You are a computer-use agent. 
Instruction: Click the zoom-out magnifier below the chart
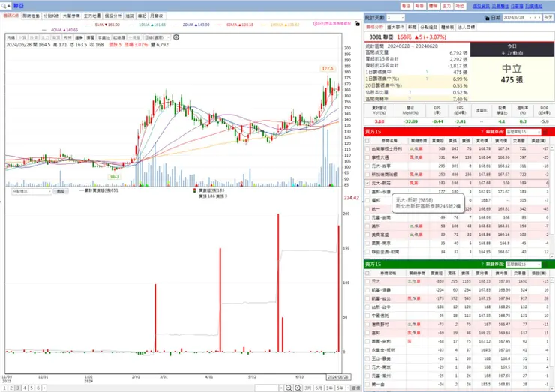[289, 388]
